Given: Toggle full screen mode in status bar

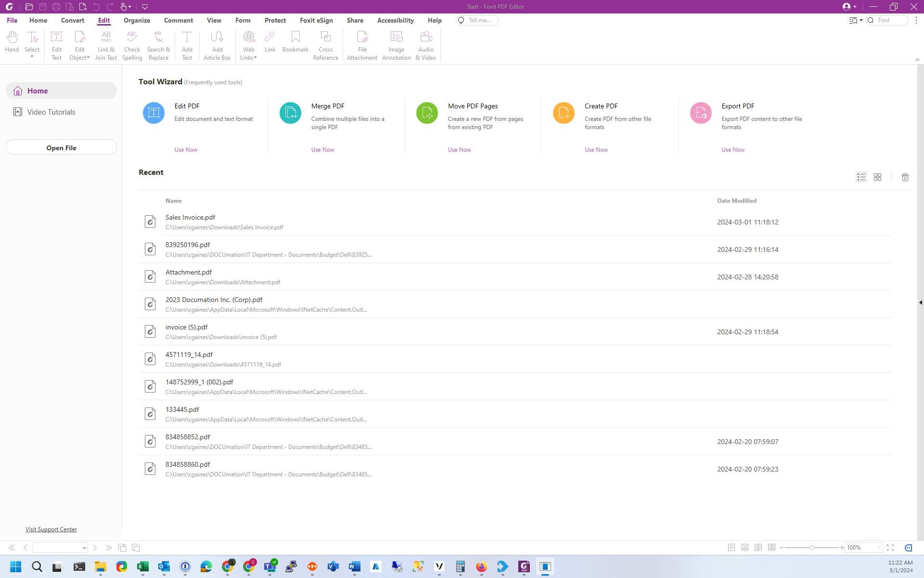Looking at the screenshot, I should [890, 548].
